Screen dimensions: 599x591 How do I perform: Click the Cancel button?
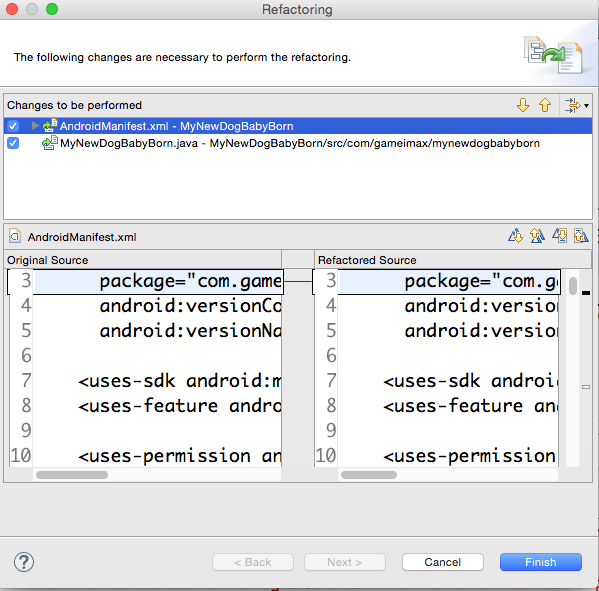point(443,562)
